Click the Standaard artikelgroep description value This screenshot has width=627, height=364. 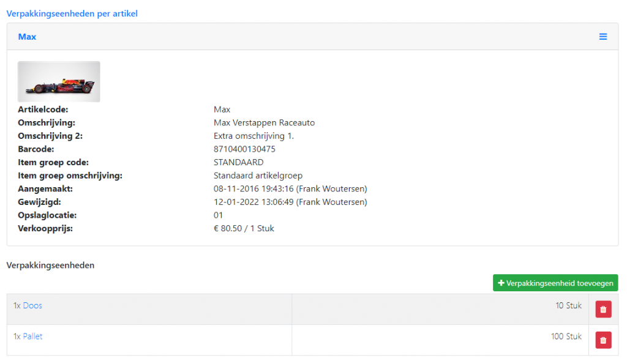[x=258, y=176]
